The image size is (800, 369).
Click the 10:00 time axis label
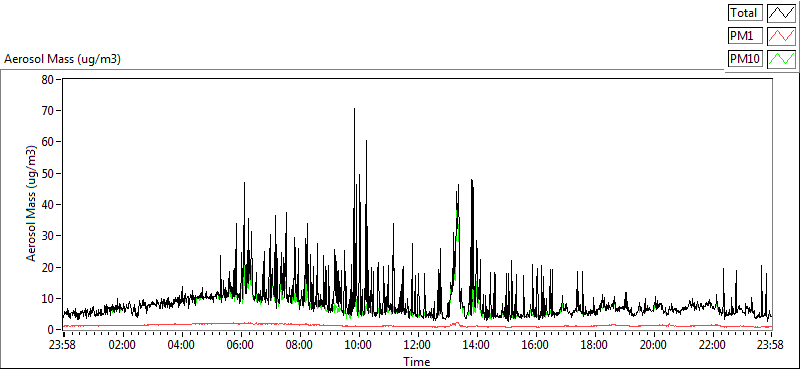(x=357, y=345)
